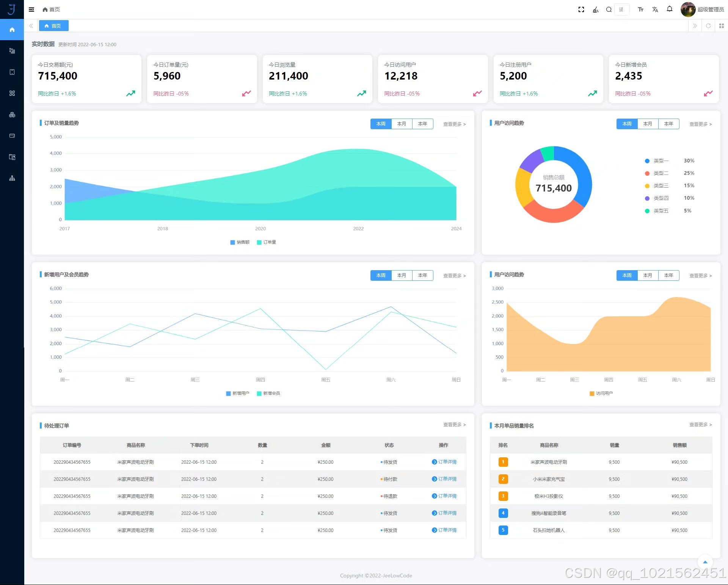Image resolution: width=728 pixels, height=585 pixels.
Task: Enter fullscreen mode via header icon
Action: coord(581,9)
